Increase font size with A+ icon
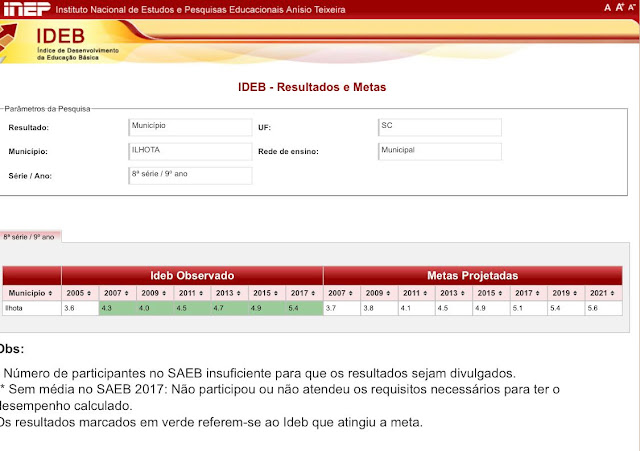This screenshot has width=640, height=451. coord(620,7)
